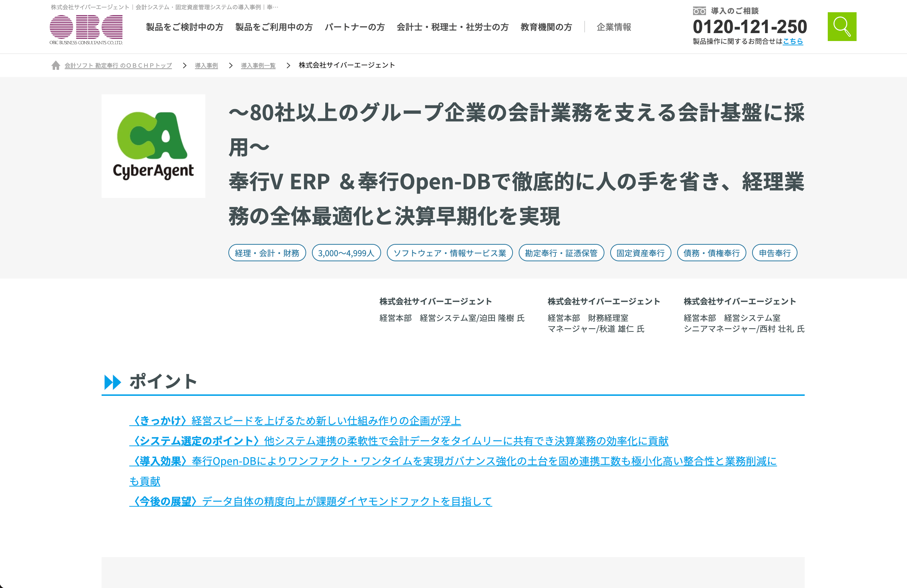Open the 教育機関の方 menu
The width and height of the screenshot is (907, 588).
[x=546, y=27]
